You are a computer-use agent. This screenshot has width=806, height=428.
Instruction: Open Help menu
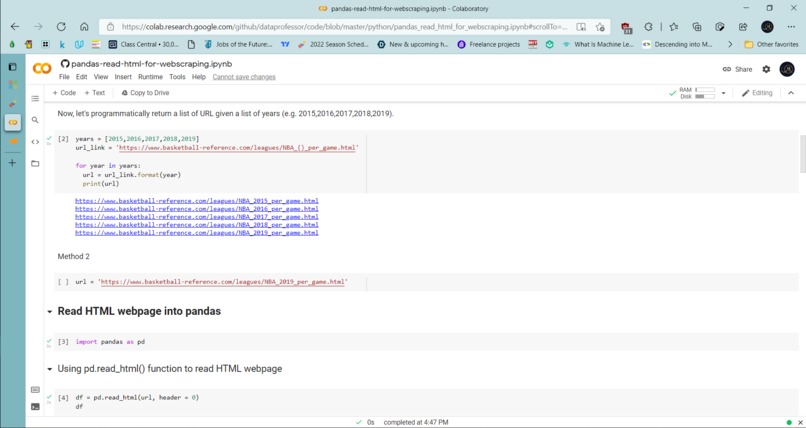pos(198,77)
